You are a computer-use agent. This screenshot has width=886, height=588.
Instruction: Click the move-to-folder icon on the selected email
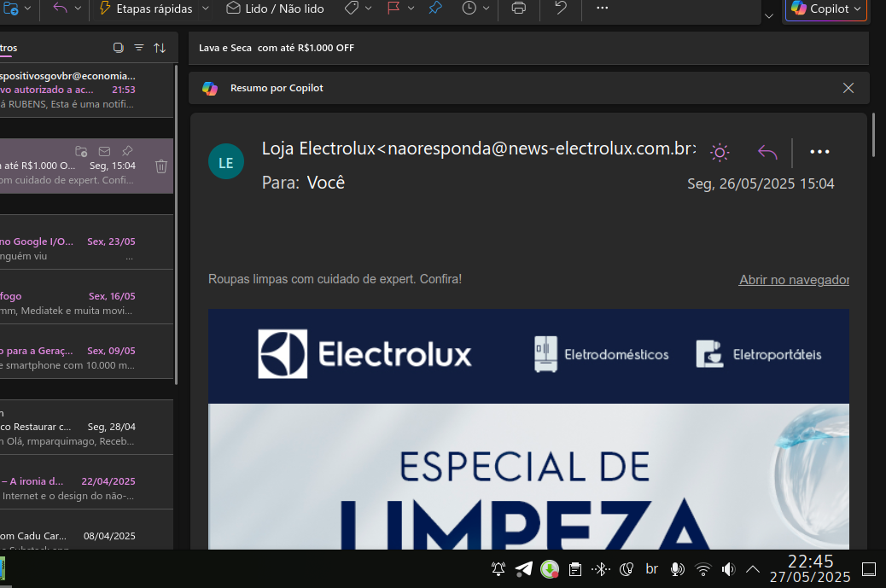coord(81,151)
